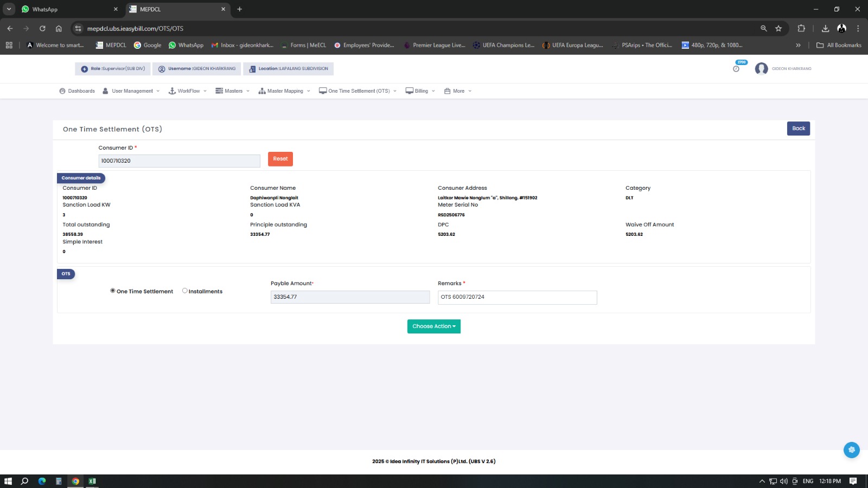Click the Dashboards icon in navigation
The image size is (868, 488).
[62, 91]
